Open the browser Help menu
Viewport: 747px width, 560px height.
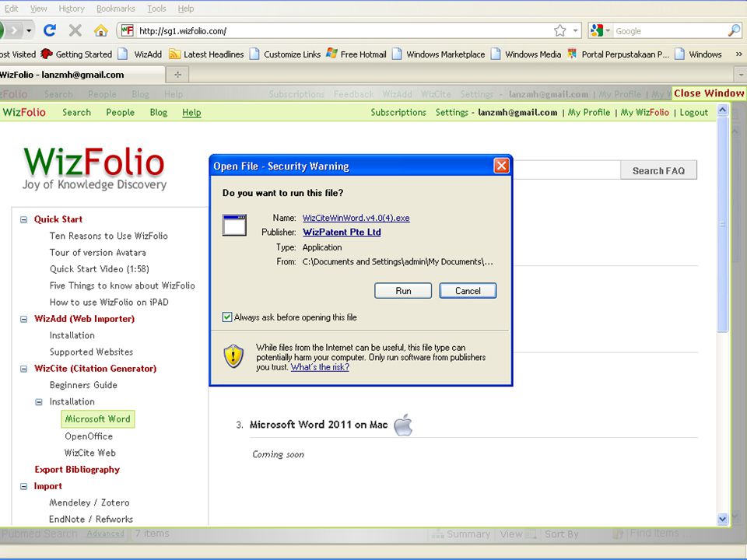coord(186,9)
